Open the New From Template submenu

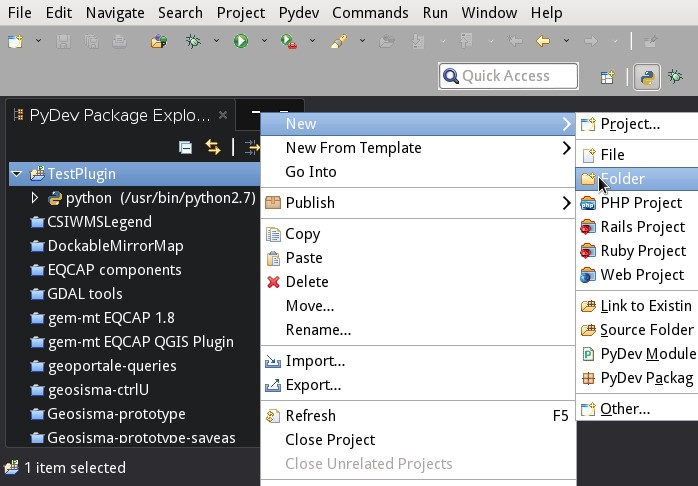click(418, 148)
